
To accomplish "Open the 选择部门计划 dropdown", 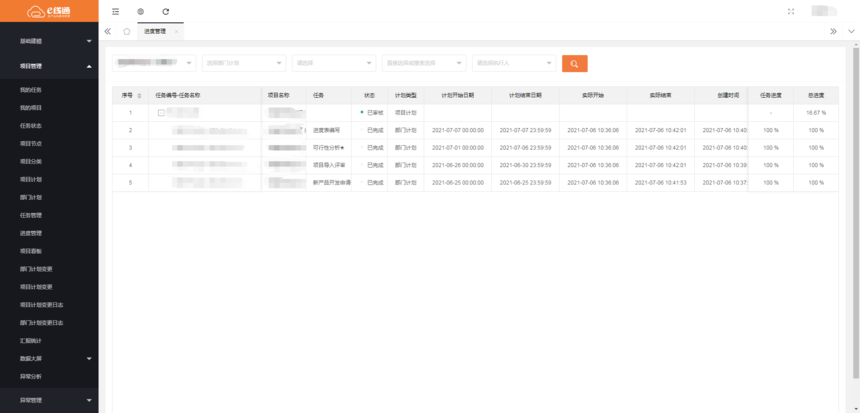I will click(243, 63).
